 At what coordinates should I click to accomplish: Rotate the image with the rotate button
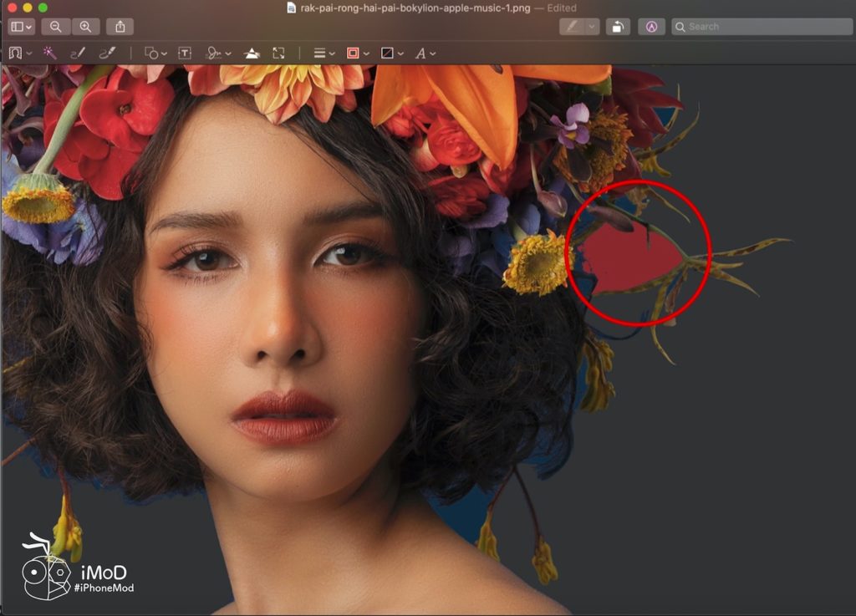click(617, 27)
